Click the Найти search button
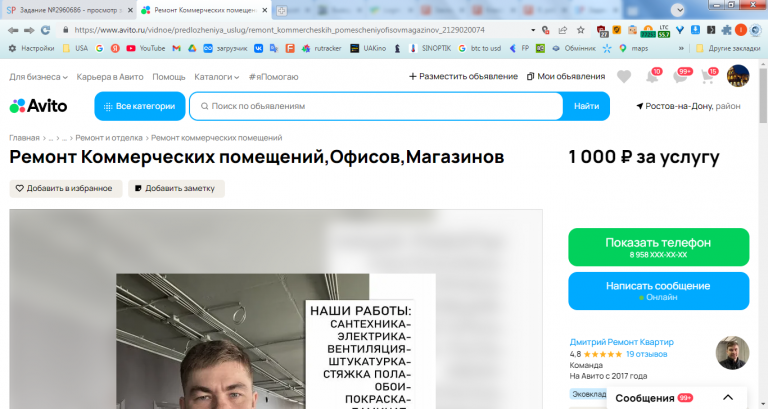Screen dimensions: 768x409 tap(586, 106)
